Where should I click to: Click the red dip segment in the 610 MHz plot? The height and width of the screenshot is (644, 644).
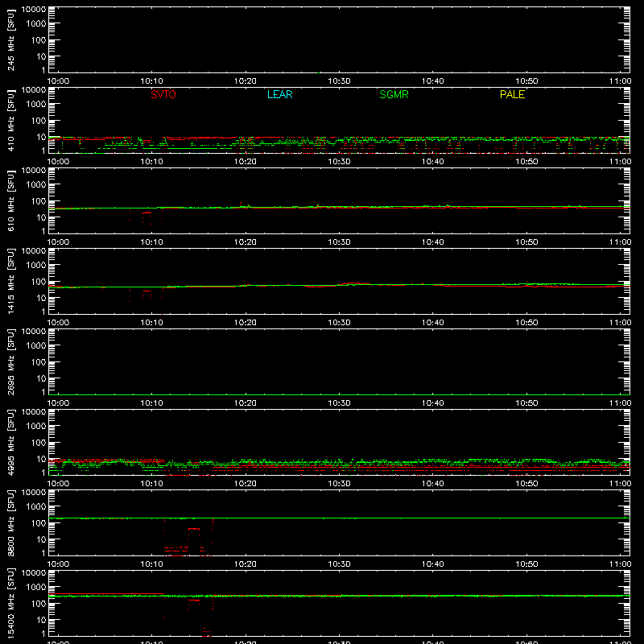[x=147, y=213]
